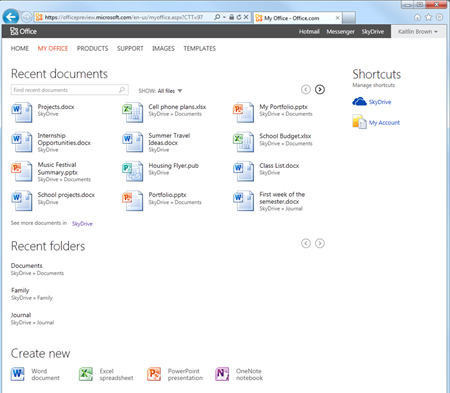
Task: Open Projects.docx Word file icon
Action: click(22, 112)
